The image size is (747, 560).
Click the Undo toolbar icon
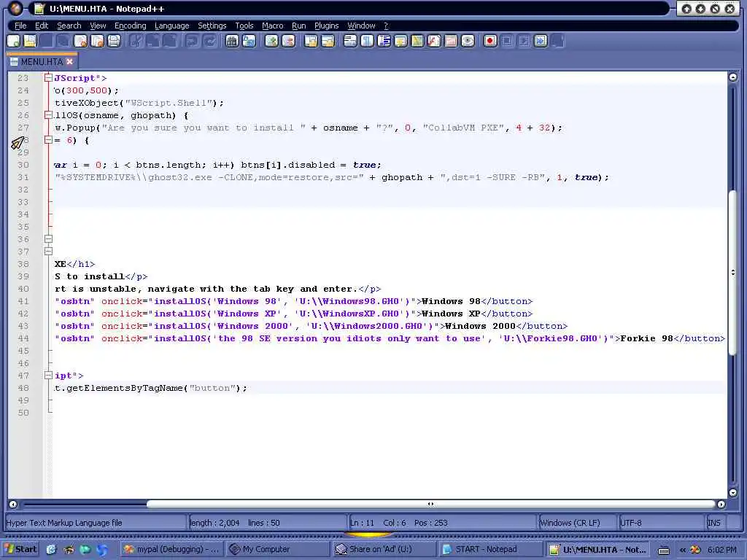(x=192, y=41)
